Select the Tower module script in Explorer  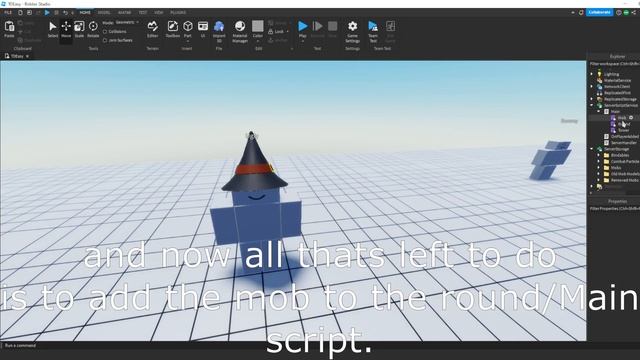624,130
